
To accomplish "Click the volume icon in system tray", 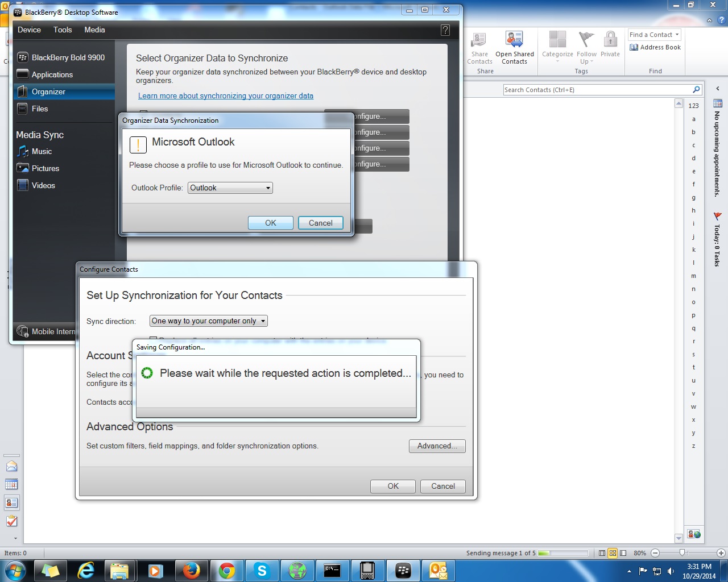I will pos(671,571).
